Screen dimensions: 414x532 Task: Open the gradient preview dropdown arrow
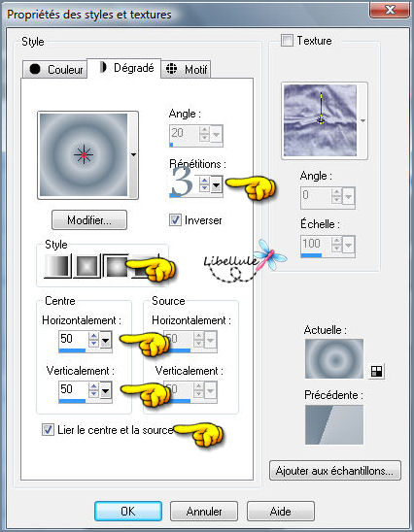133,154
